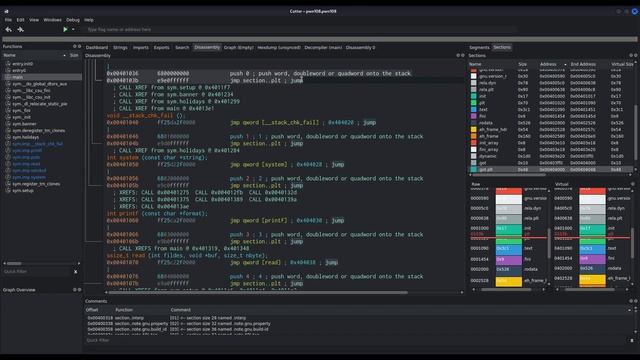Start debugging with the green play button
The height and width of the screenshot is (360, 640).
tap(65, 29)
